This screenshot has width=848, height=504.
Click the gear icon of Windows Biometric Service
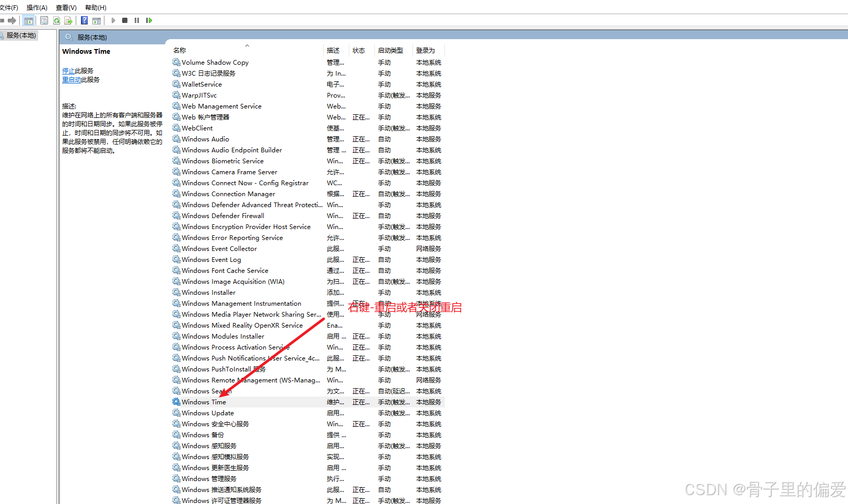pos(176,161)
